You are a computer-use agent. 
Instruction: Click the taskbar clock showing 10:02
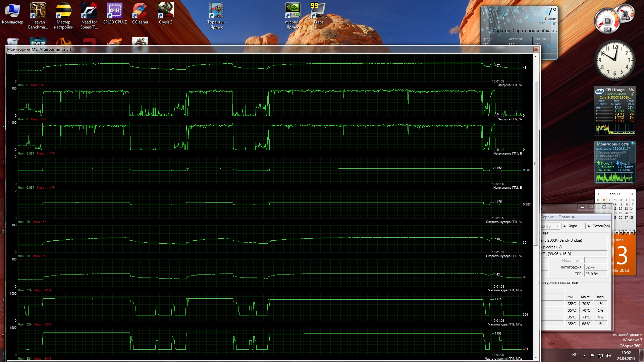(626, 355)
